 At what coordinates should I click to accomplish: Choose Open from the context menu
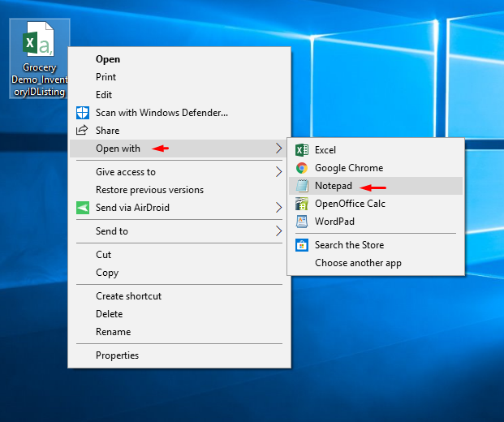click(179, 59)
